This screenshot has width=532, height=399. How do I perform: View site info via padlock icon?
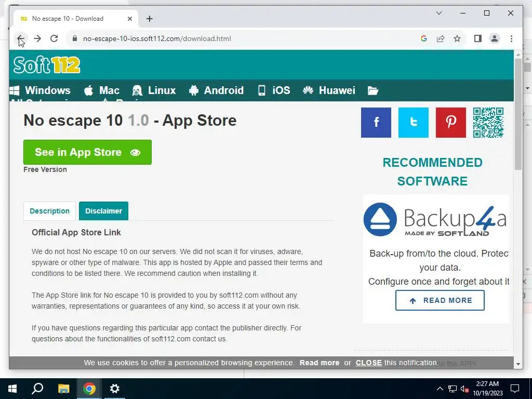point(75,38)
